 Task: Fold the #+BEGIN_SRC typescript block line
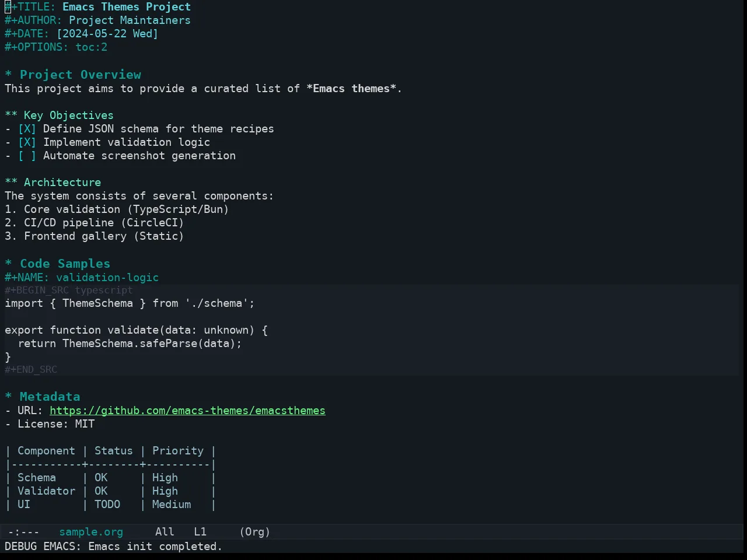[69, 290]
